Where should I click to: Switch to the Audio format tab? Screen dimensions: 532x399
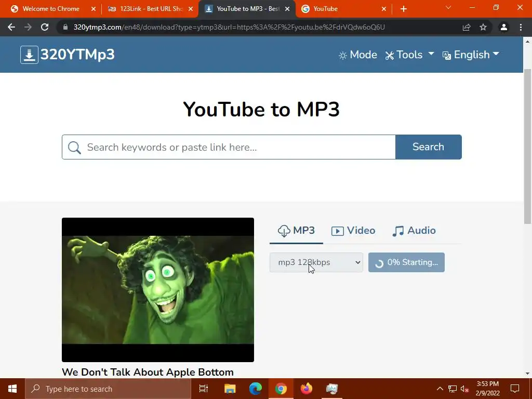414,231
